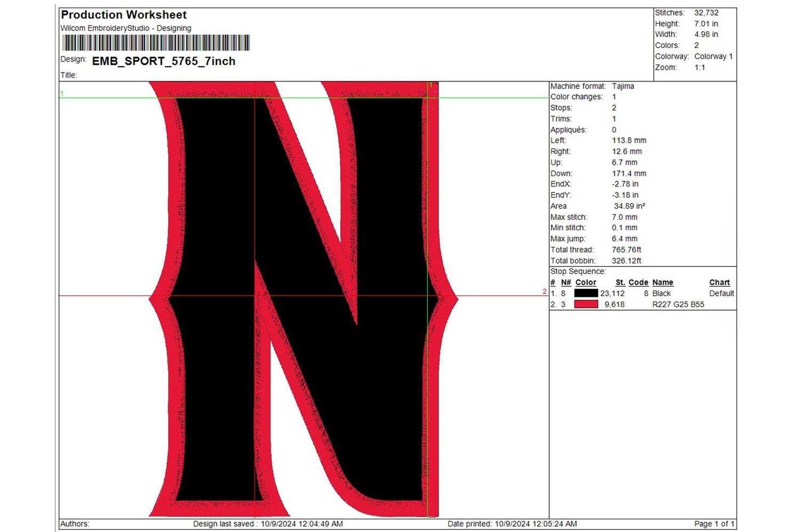Click the total thread value "765.76ft"
This screenshot has width=800, height=532.
coord(627,249)
